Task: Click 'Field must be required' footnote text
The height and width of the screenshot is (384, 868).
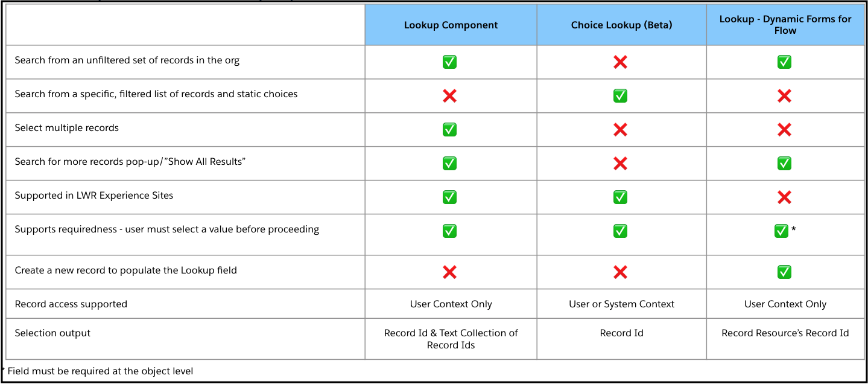Action: pyautogui.click(x=100, y=371)
